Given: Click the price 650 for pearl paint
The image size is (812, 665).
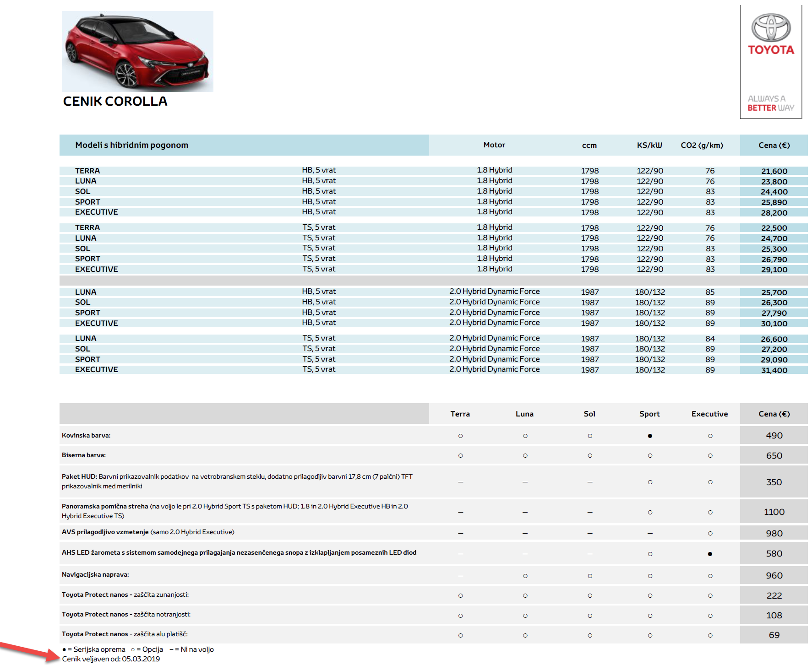Looking at the screenshot, I should (774, 455).
